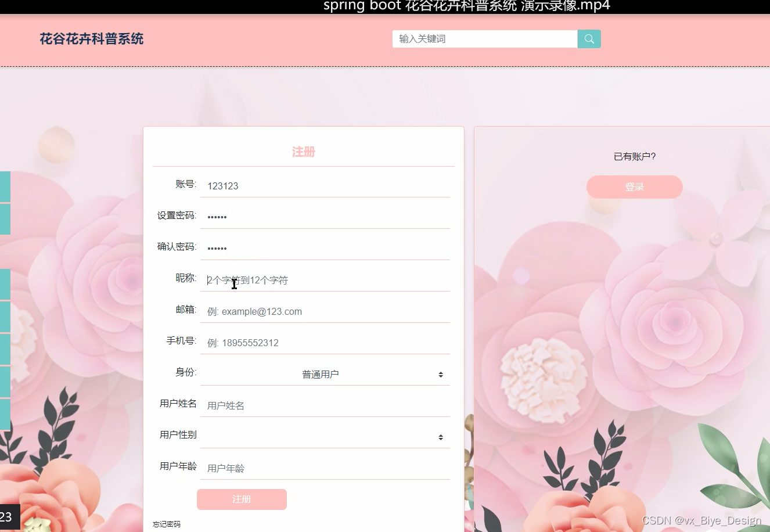Click the 账号 input showing 123123
Screen dimensions: 770x532
325,186
